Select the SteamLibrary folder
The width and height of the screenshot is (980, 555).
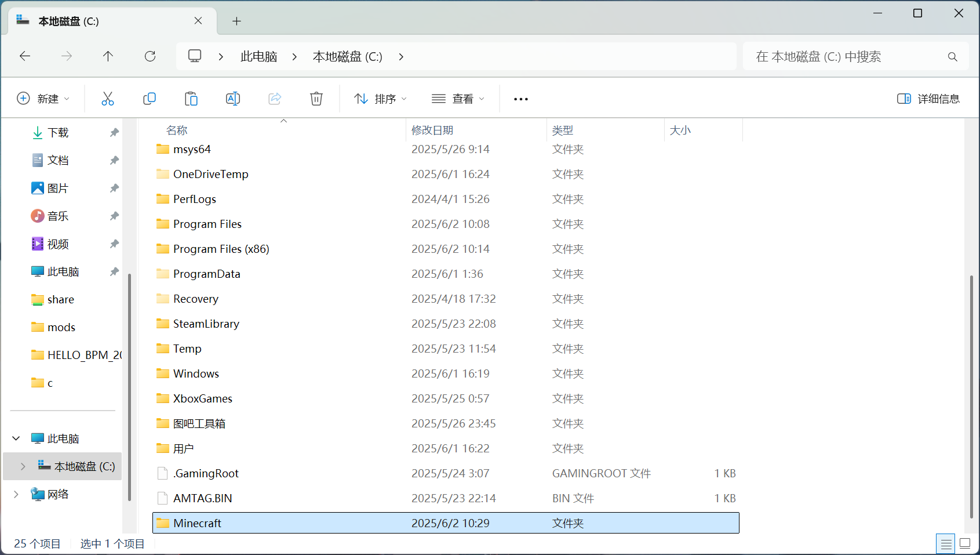coord(446,324)
